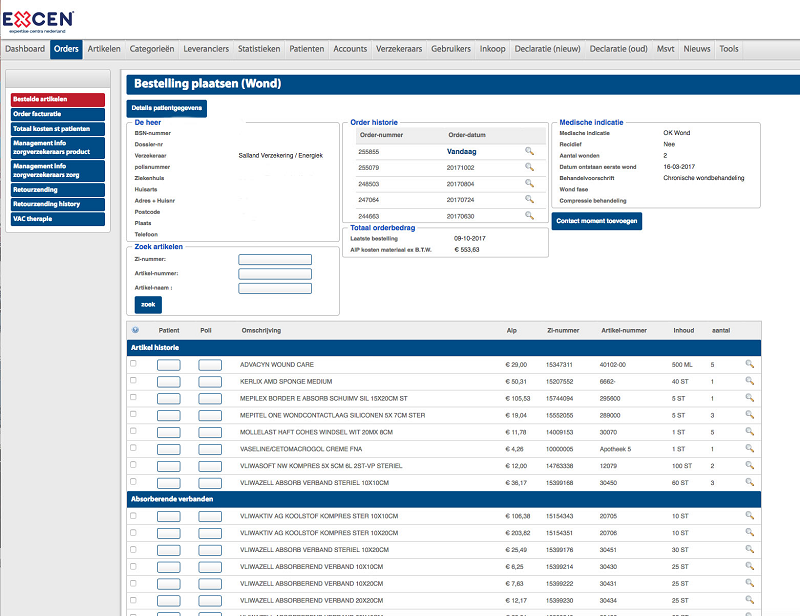Viewport: 800px width, 616px height.
Task: Inspect VLIWASOFT NW KOMPRES article details
Action: 749,465
